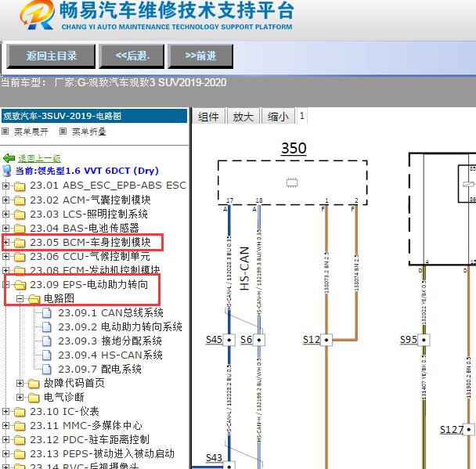
Task: Open 23.09.7 配电系统 diagram
Action: coord(100,369)
